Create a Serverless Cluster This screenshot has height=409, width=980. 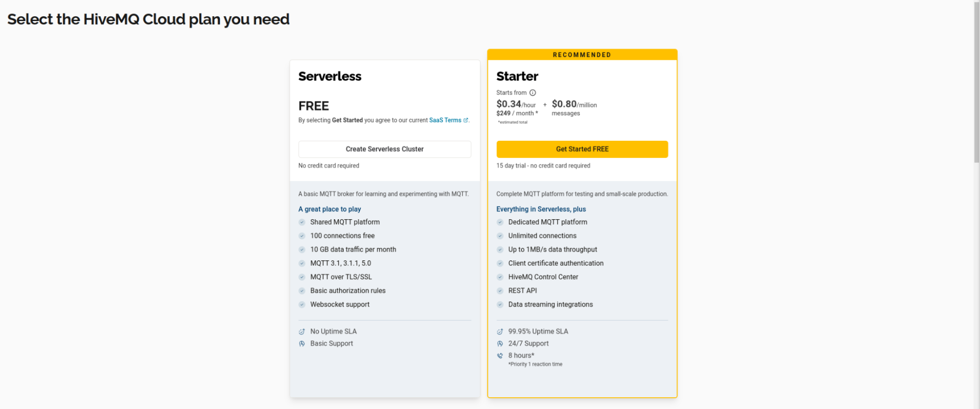click(385, 149)
